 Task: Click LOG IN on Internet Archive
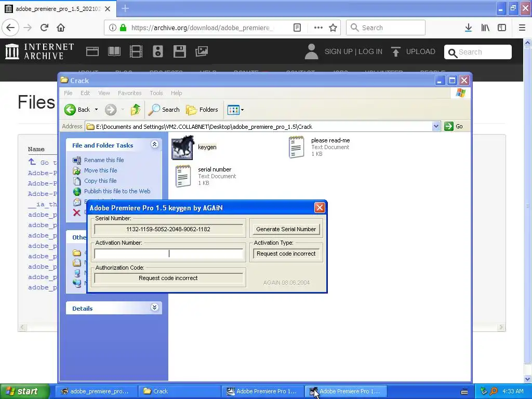click(x=370, y=51)
